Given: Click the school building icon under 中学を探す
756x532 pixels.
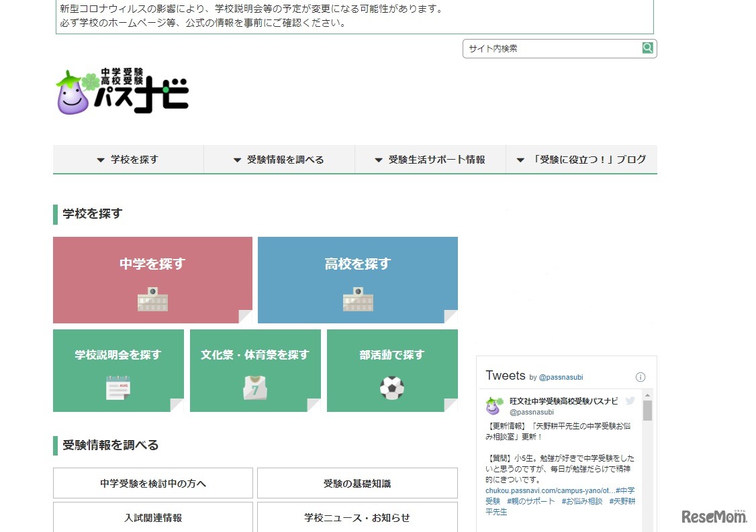Looking at the screenshot, I should [152, 299].
